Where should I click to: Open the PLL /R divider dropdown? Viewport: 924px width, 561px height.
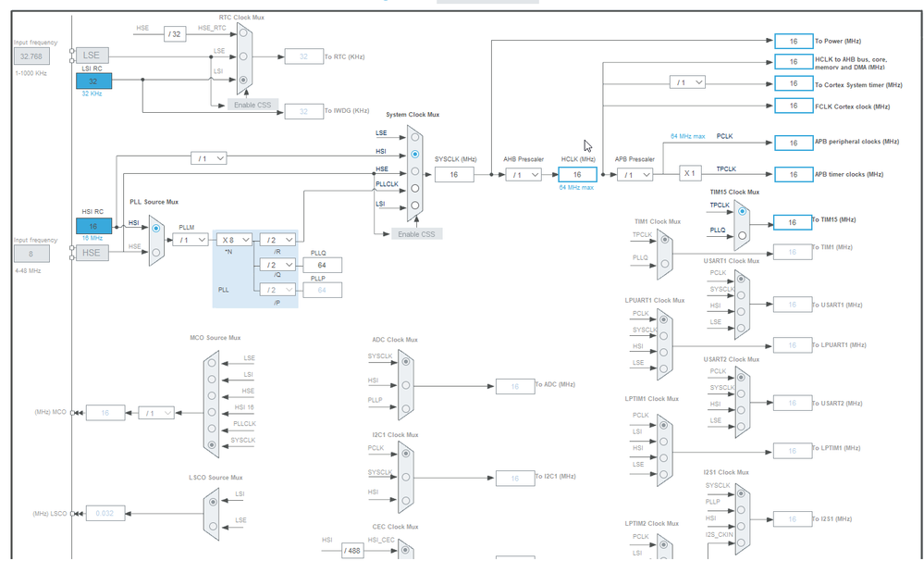tap(277, 240)
